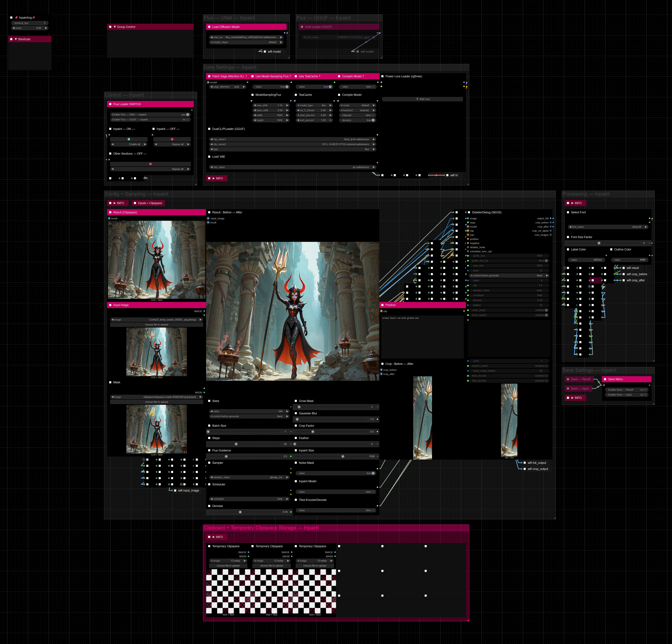This screenshot has height=644, width=672.
Task: Collapse the Power Lora Loader node
Action: click(x=382, y=77)
